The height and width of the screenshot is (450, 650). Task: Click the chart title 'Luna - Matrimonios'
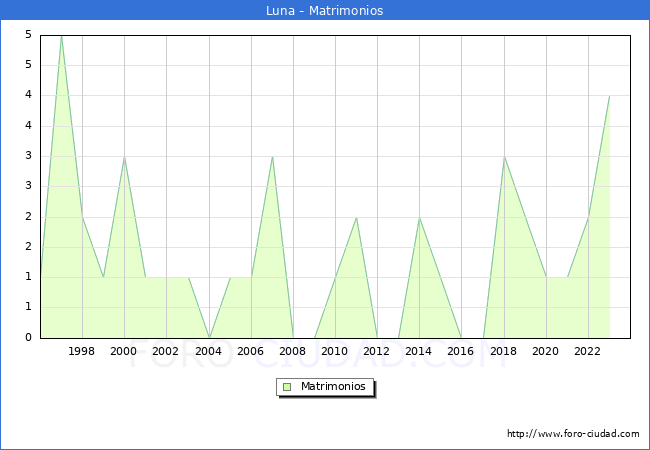325,10
